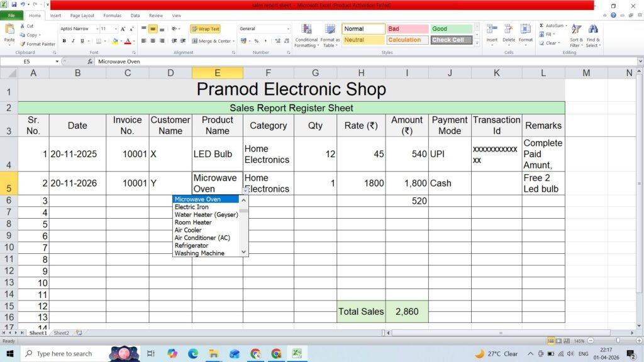Viewport: 644px width, 362px height.
Task: Click in the formula bar showing Microwave Oven
Action: pyautogui.click(x=367, y=62)
